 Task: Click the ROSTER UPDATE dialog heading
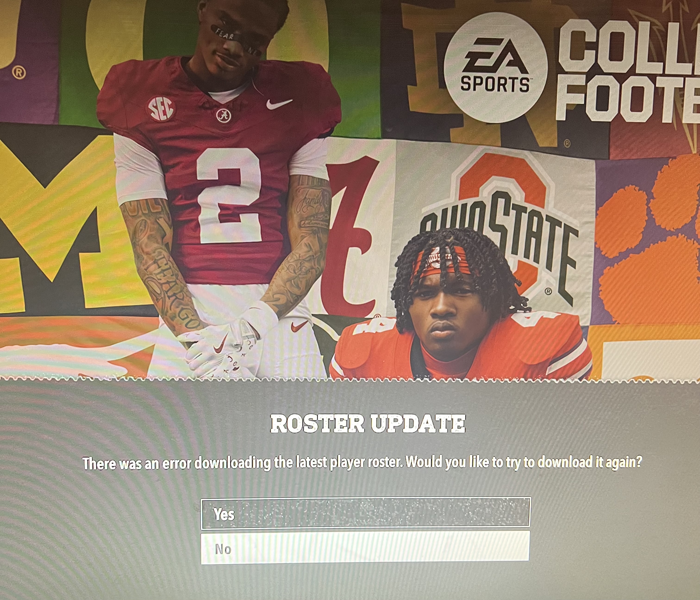[368, 424]
